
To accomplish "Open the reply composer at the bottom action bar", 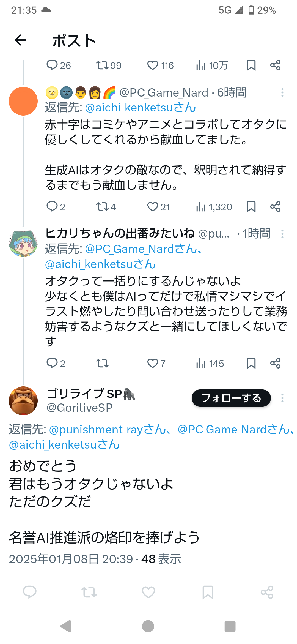I will [x=30, y=592].
